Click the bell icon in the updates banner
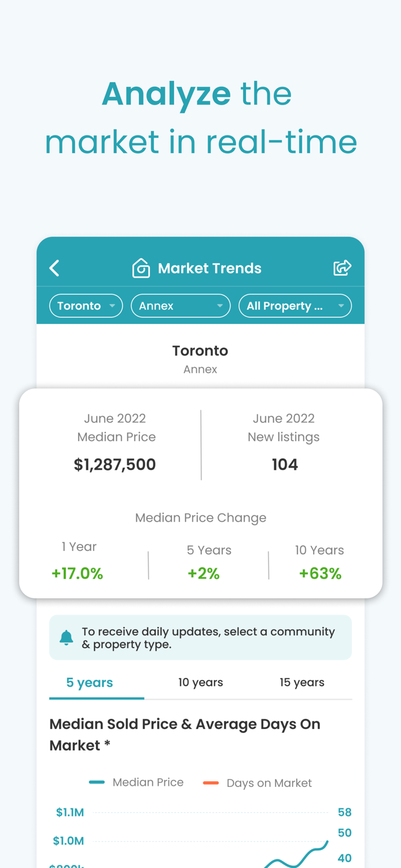The image size is (401, 868). pos(66,637)
